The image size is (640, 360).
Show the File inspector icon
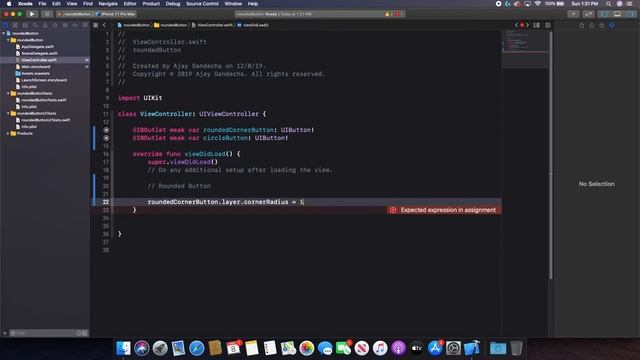click(582, 25)
